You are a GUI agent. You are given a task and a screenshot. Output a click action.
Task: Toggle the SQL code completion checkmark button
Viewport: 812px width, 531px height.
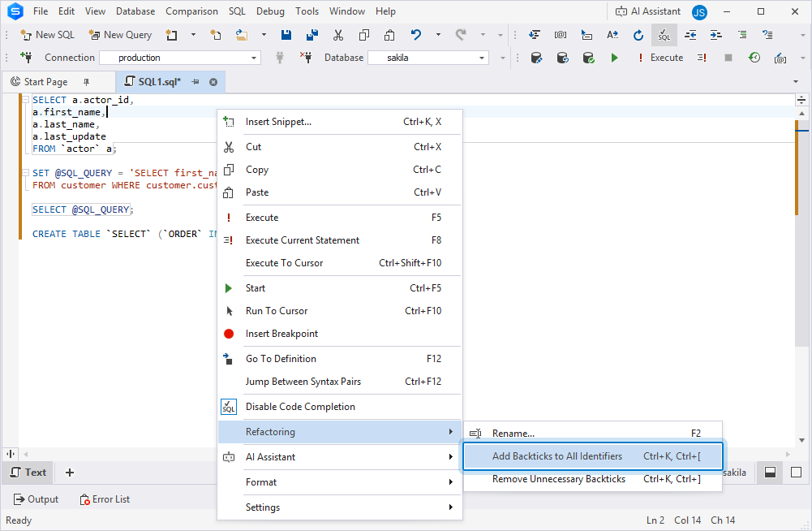pos(664,35)
